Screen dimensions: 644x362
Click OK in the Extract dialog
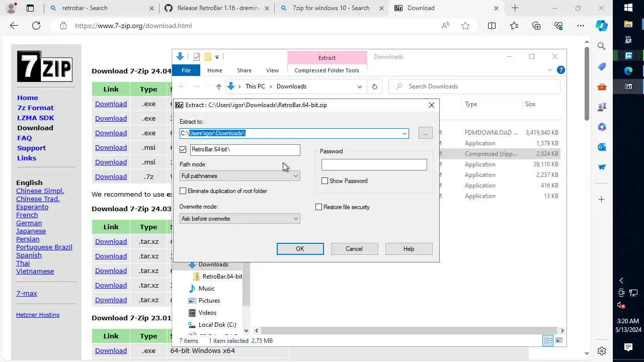pyautogui.click(x=300, y=249)
